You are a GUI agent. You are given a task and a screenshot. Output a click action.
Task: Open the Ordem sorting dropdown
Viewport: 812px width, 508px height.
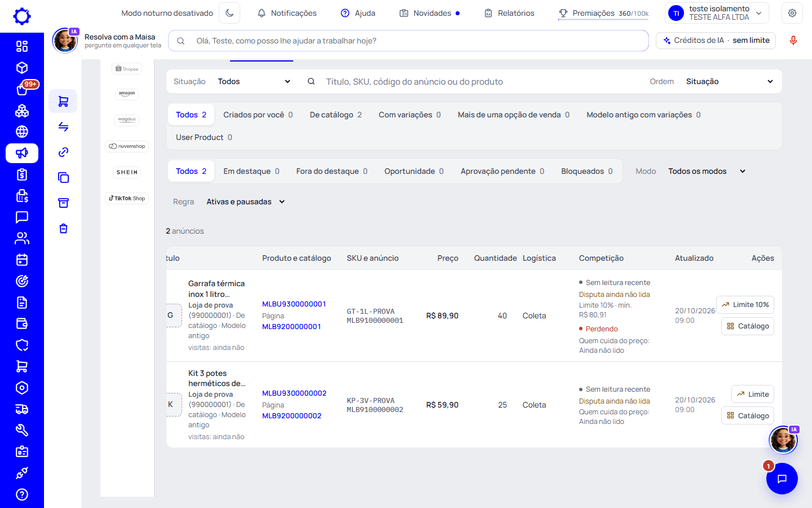[730, 81]
